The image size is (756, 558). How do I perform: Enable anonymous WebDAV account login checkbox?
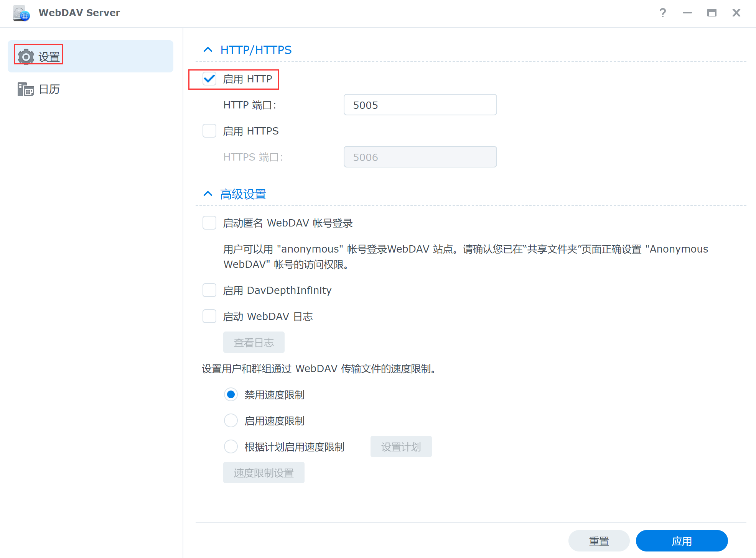click(x=209, y=223)
